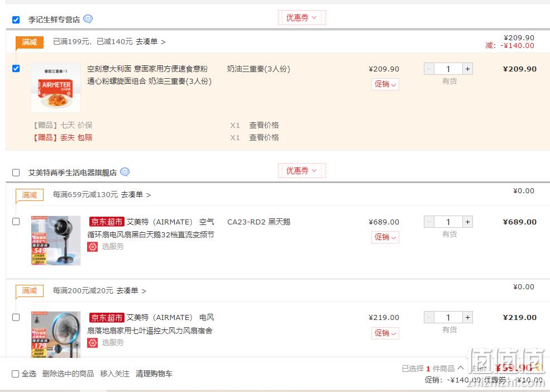Click 选服务 for 空气循环扇
Viewport: 550px width, 392px height.
click(x=113, y=247)
